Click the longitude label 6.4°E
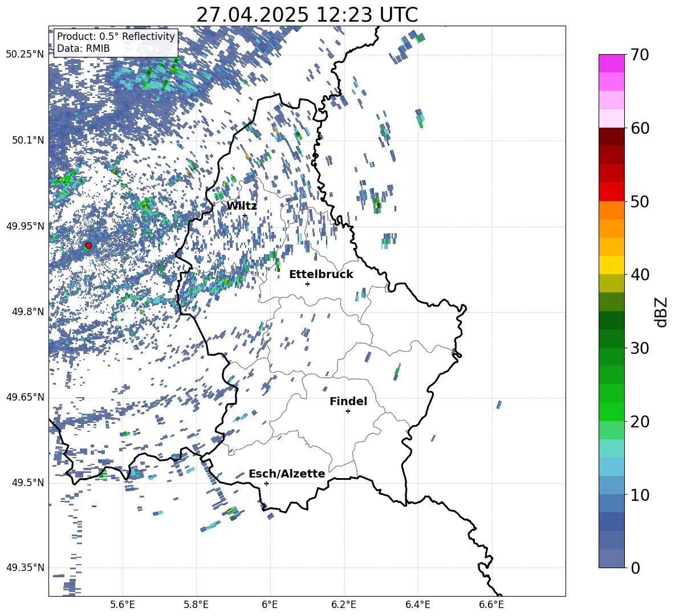675x616 pixels. 418,605
